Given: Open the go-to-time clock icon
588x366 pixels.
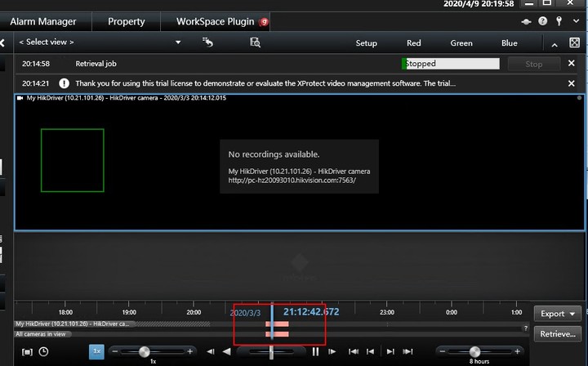Looking at the screenshot, I should click(x=43, y=352).
